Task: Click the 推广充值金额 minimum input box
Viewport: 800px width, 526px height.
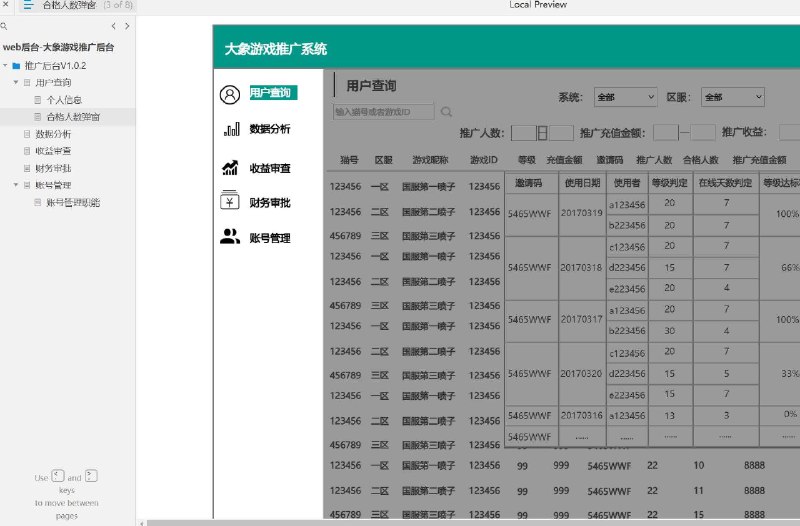Action: (666, 133)
